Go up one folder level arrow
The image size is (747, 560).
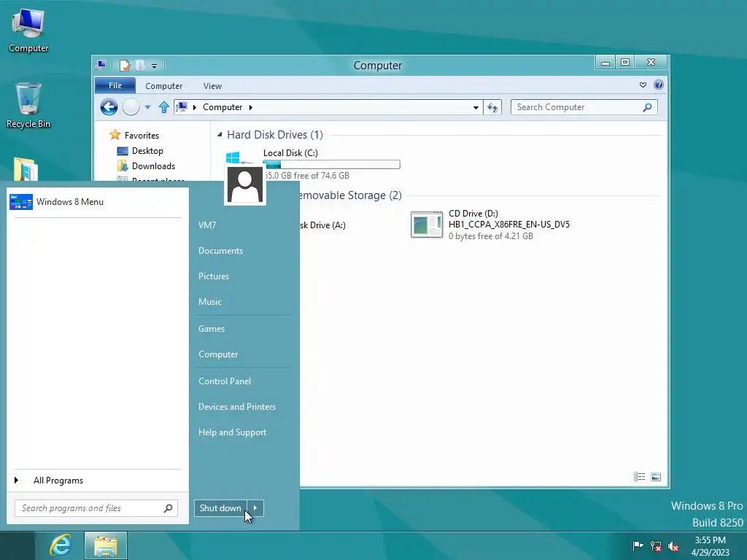coord(164,107)
